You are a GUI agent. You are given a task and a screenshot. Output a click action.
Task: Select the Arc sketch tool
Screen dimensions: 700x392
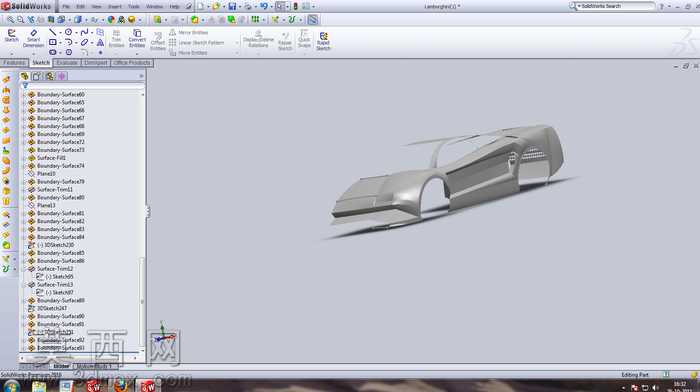68,42
